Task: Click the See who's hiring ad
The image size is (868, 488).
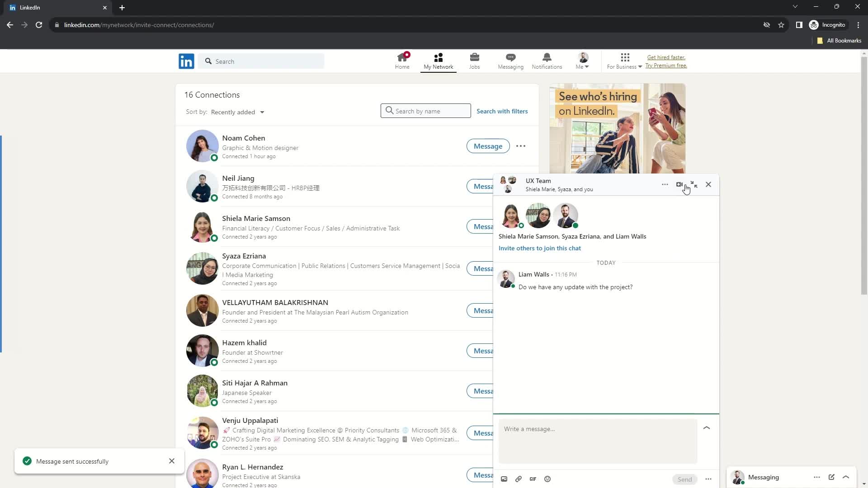Action: coord(617,128)
